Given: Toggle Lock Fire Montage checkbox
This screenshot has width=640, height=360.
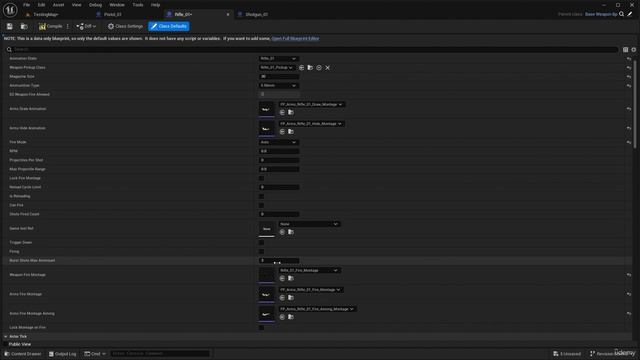Looking at the screenshot, I should [x=261, y=178].
